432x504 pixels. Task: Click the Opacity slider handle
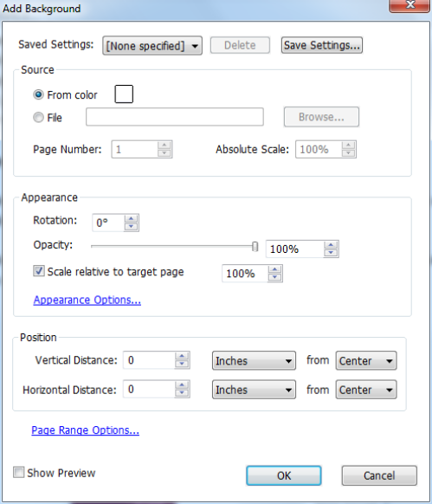point(255,247)
